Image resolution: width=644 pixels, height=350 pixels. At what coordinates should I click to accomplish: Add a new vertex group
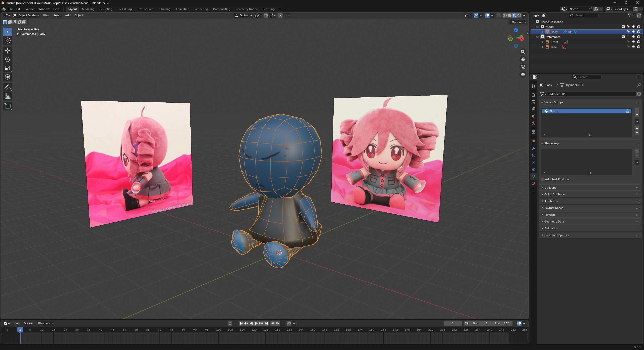tap(637, 110)
